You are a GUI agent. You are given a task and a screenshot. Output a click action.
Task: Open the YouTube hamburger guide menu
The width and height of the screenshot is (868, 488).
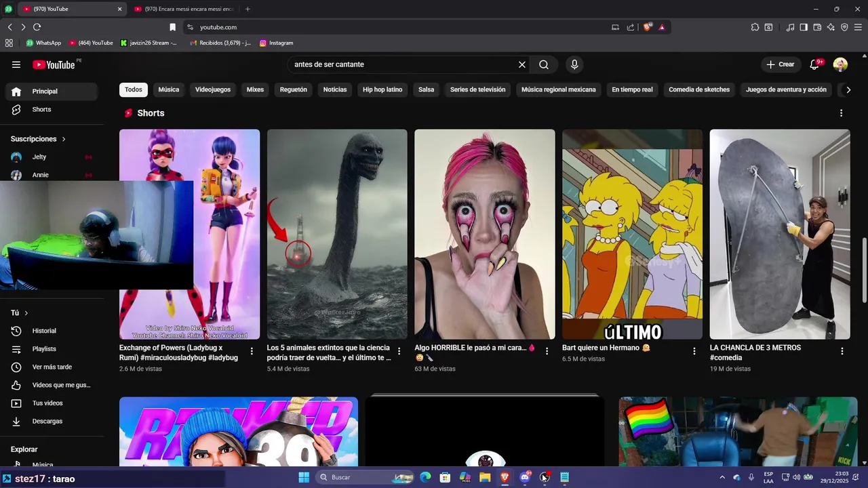16,64
